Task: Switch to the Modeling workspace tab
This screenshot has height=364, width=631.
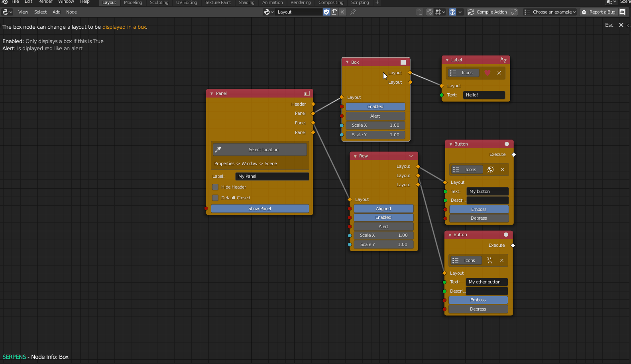Action: pyautogui.click(x=133, y=2)
